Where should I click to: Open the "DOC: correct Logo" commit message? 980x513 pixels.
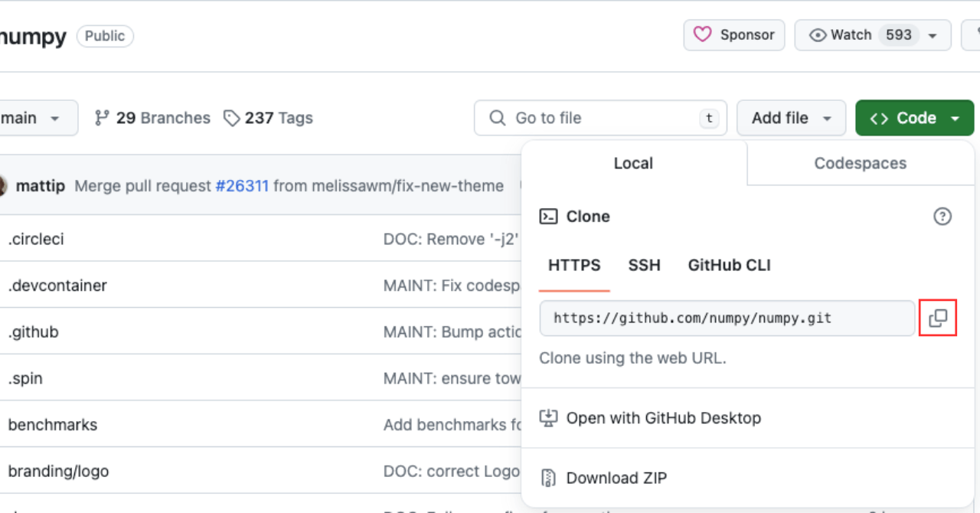452,472
